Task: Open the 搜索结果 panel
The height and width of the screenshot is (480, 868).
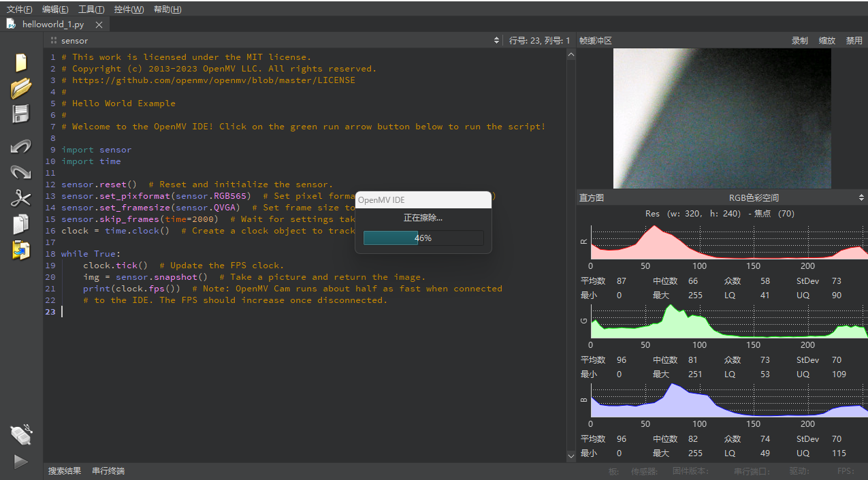Action: tap(65, 471)
